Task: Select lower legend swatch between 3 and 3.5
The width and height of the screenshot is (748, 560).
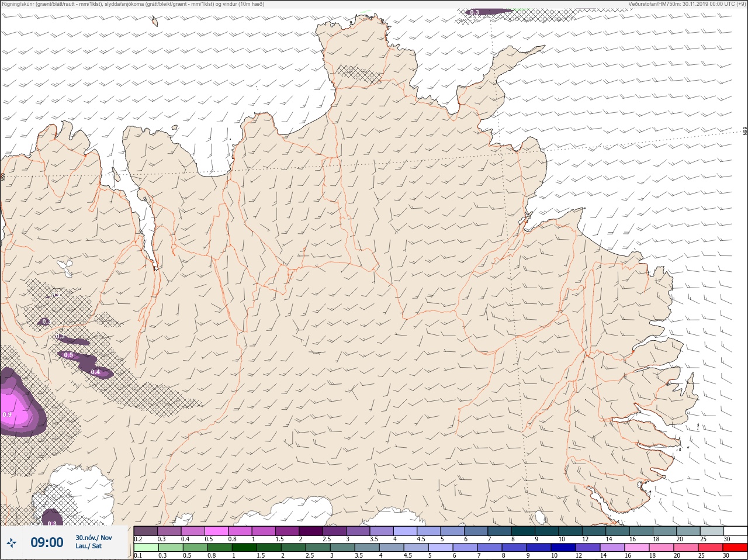Action: (342, 548)
